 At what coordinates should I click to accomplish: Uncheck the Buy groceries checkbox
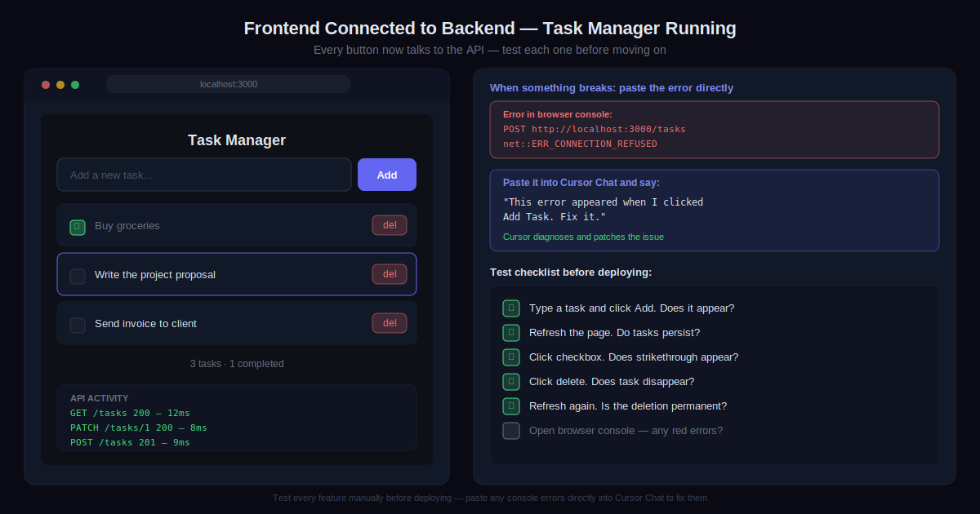[78, 227]
